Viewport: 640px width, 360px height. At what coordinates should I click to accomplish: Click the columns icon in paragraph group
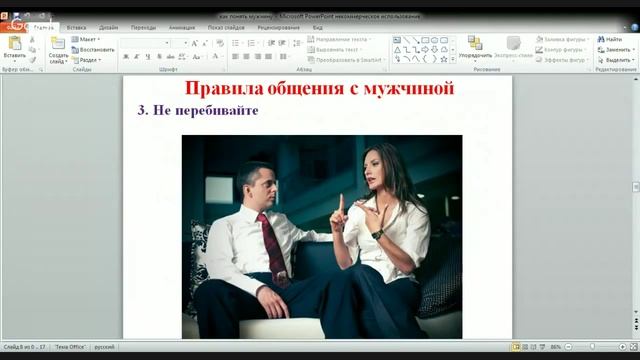coord(284,57)
